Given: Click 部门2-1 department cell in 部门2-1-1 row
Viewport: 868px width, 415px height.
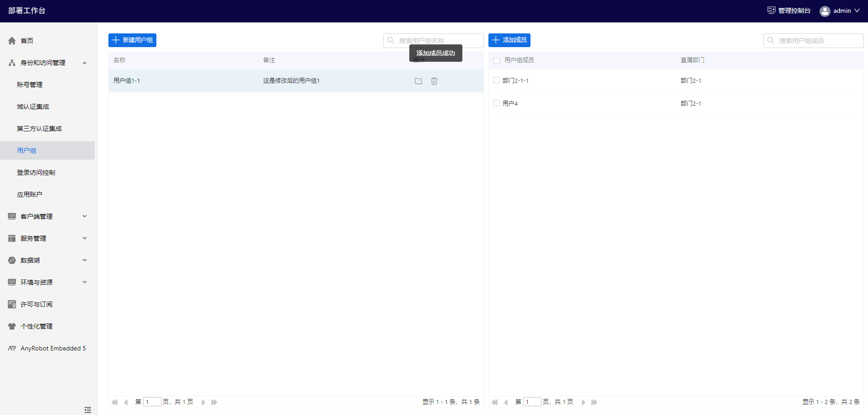Looking at the screenshot, I should pyautogui.click(x=691, y=81).
